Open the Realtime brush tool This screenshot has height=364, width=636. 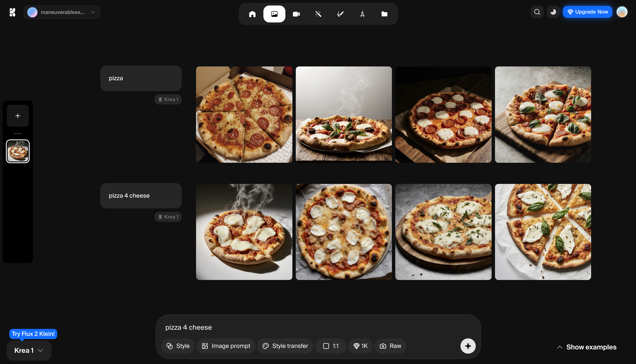click(x=340, y=14)
